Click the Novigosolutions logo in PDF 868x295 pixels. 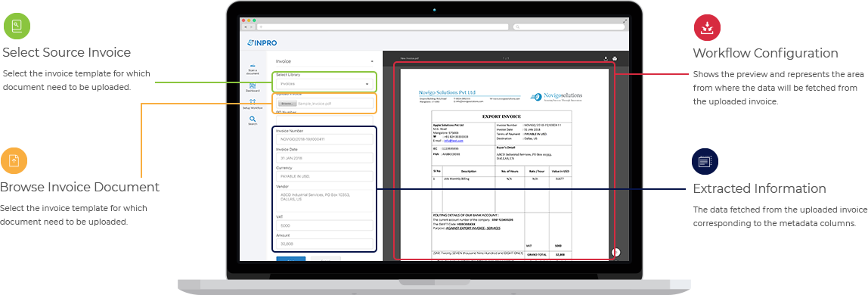556,97
